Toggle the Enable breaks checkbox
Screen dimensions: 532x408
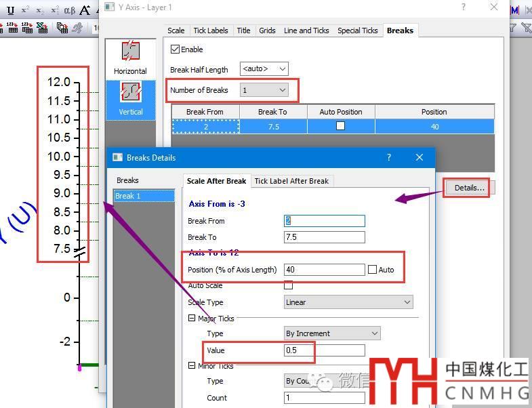click(176, 49)
